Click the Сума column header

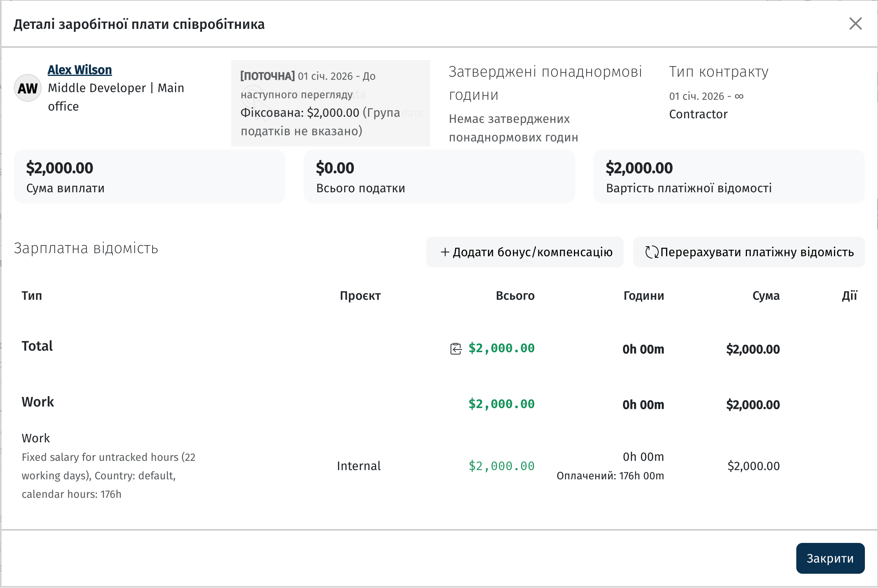[766, 296]
